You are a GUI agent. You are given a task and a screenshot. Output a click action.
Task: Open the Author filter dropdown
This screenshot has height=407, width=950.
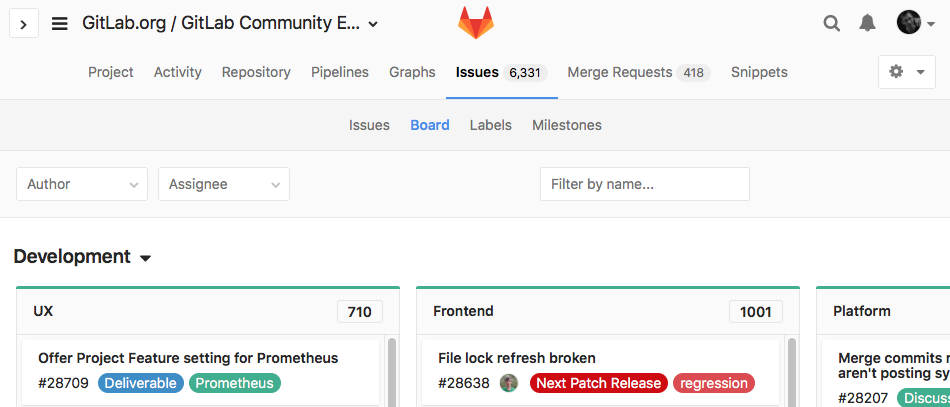tap(82, 184)
